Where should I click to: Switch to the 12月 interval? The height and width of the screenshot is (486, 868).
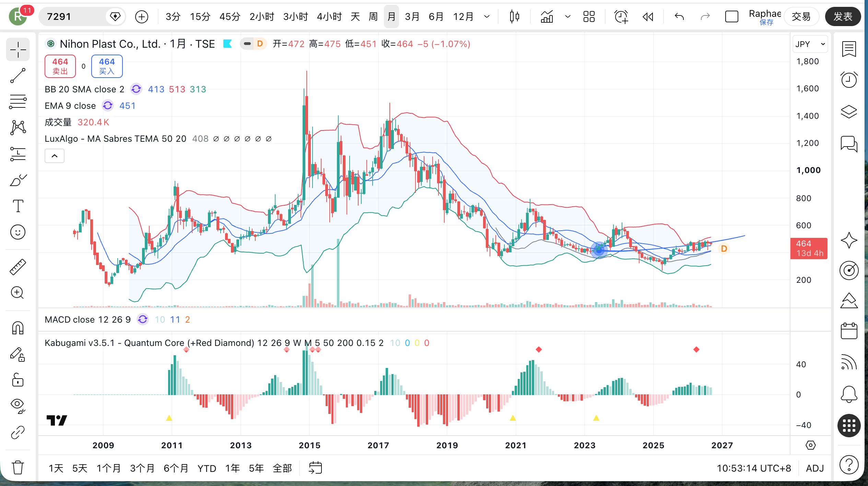463,16
